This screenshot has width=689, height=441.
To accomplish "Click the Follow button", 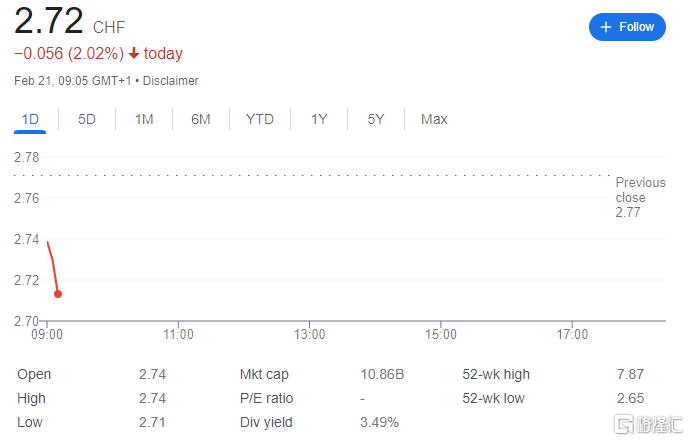I will pos(627,27).
